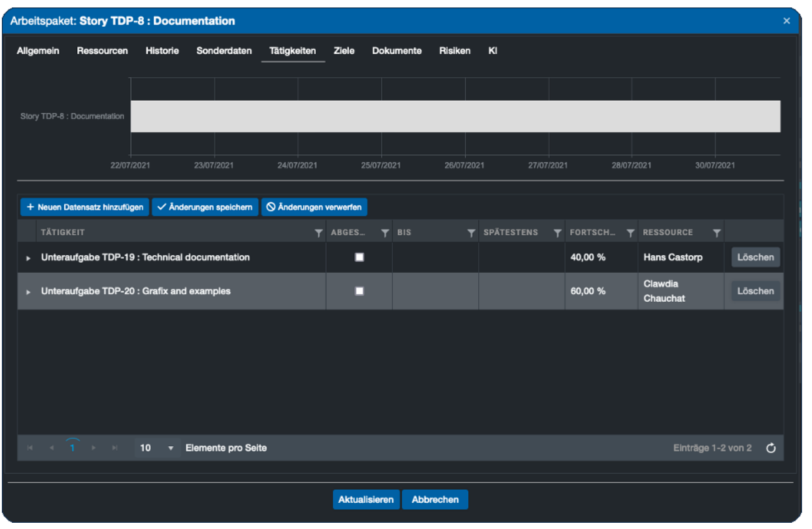Open the Dokumente tab
812x529 pixels.
point(397,51)
